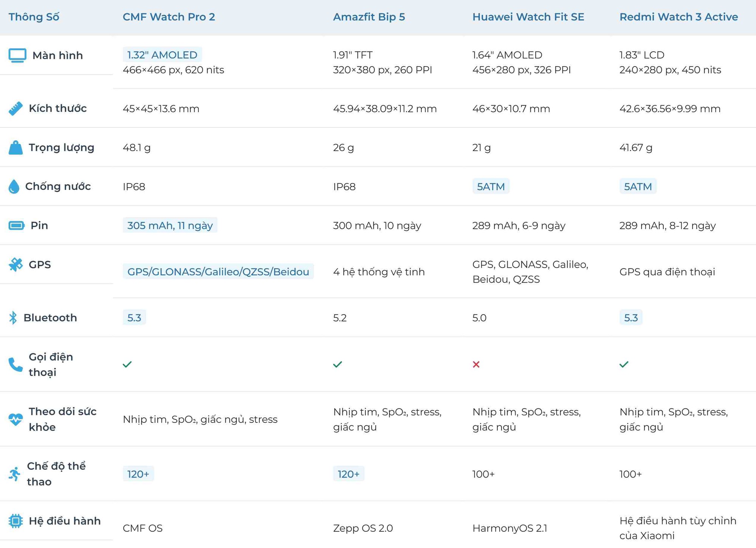The height and width of the screenshot is (548, 756).
Task: Click the green checkmark under Redmi Watch 3 Active
Action: 624,364
